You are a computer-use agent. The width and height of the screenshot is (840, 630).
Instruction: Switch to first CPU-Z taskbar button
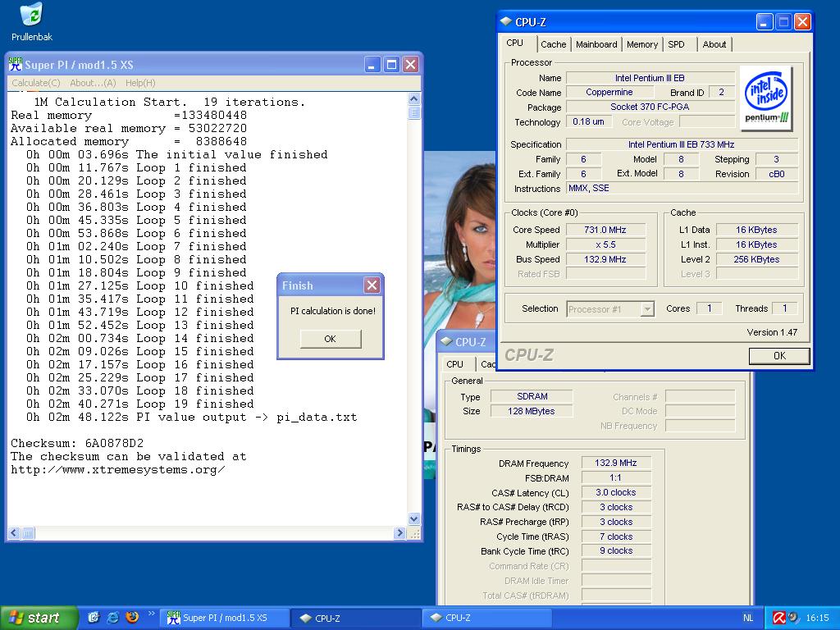pos(355,618)
